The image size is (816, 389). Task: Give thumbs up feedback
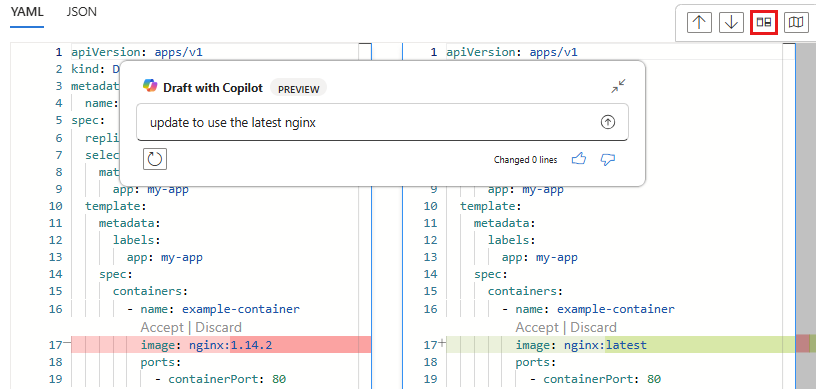point(579,159)
